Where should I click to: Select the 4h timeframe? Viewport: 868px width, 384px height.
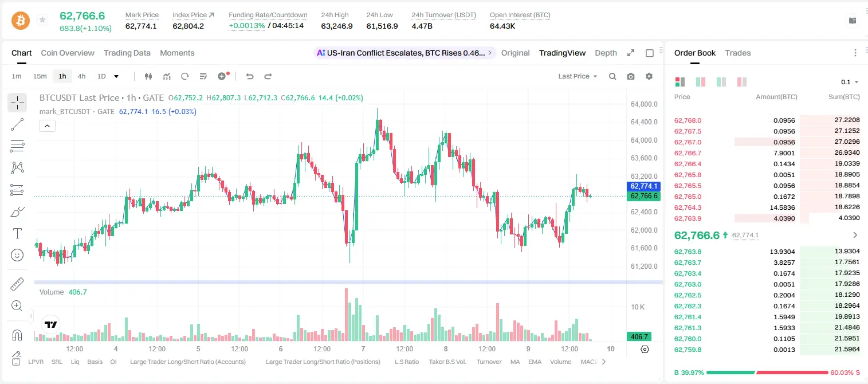click(81, 76)
